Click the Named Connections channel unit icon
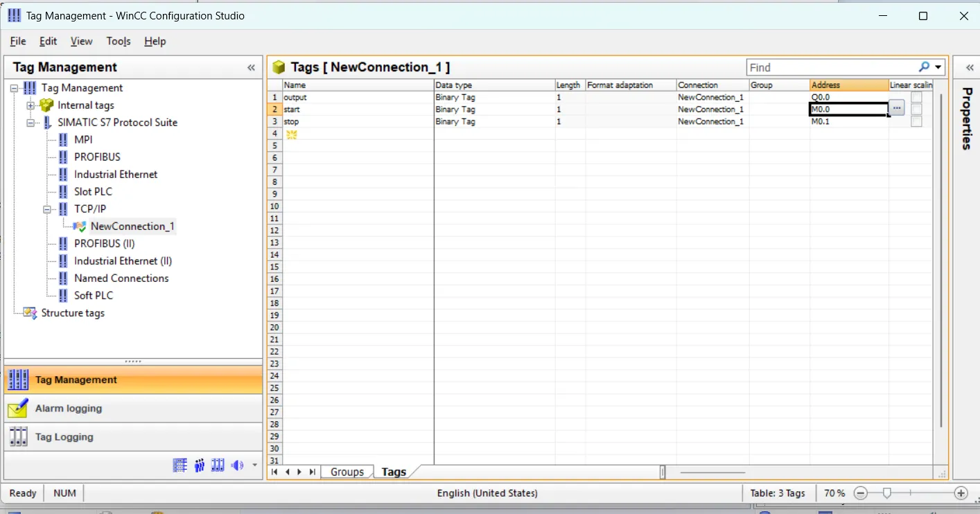 pos(64,278)
